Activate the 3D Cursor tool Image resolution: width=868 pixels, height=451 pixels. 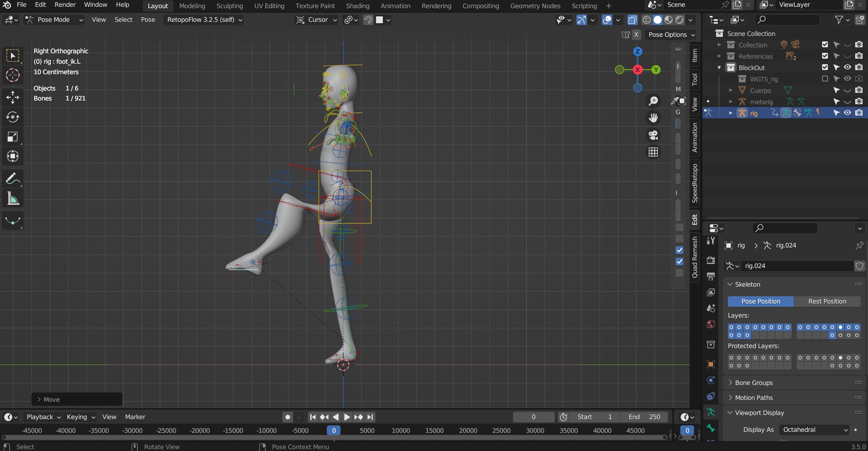13,75
